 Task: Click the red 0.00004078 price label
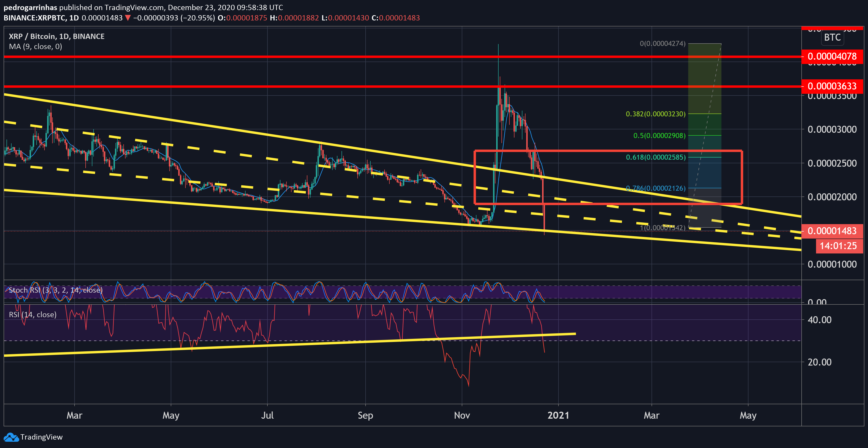832,56
